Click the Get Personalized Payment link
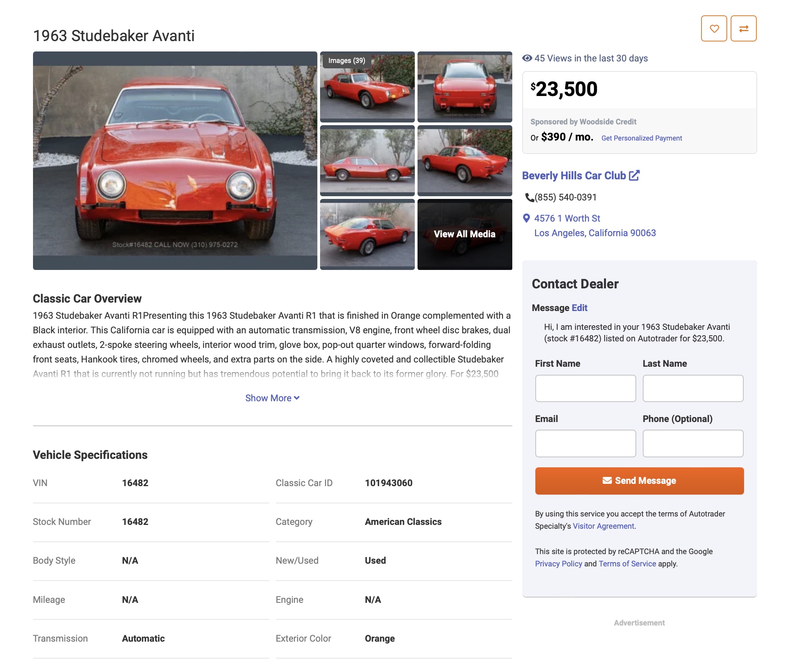Image resolution: width=812 pixels, height=662 pixels. [x=641, y=138]
